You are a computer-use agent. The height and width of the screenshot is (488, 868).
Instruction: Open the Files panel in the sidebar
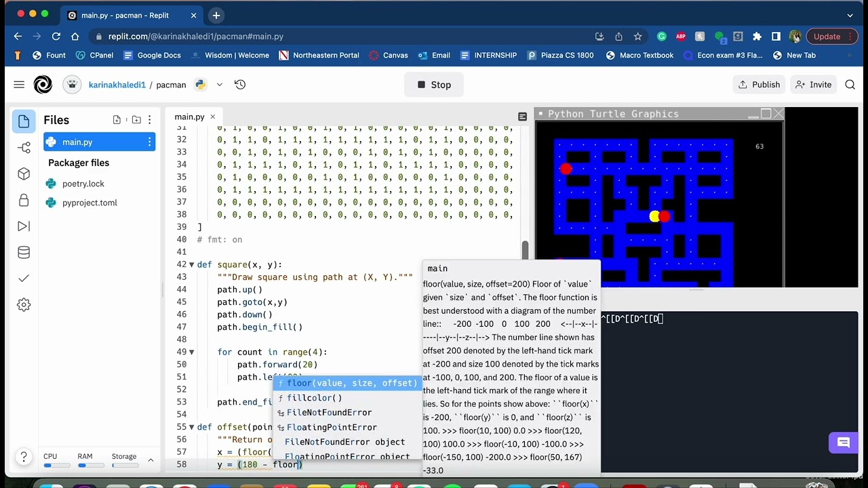pos(24,121)
